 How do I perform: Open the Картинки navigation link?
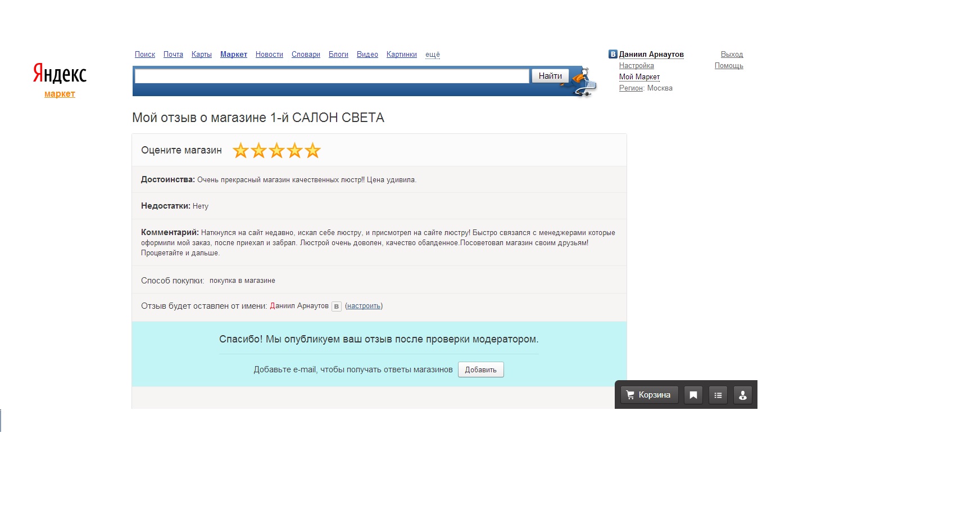(x=402, y=55)
